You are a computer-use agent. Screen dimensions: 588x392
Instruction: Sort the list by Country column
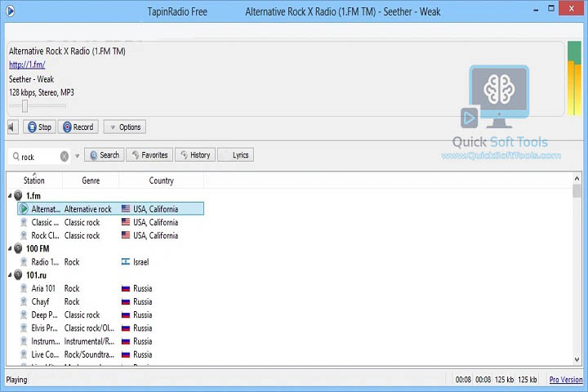pos(161,180)
